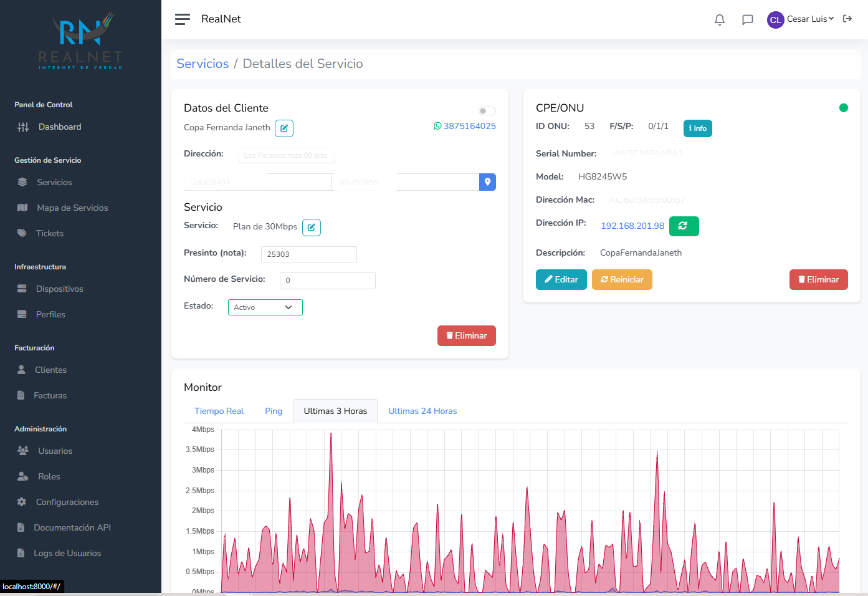Click the Documentación API file icon
868x596 pixels.
point(21,527)
